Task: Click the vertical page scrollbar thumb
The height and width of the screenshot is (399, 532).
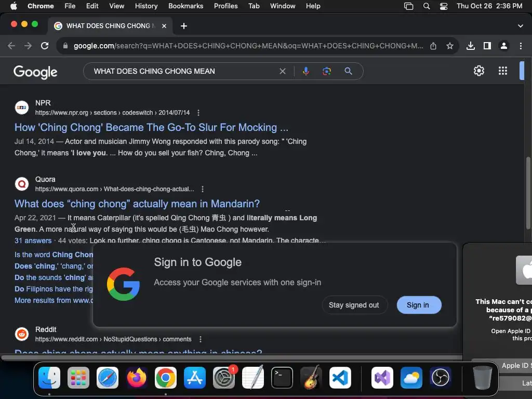Action: (x=528, y=193)
